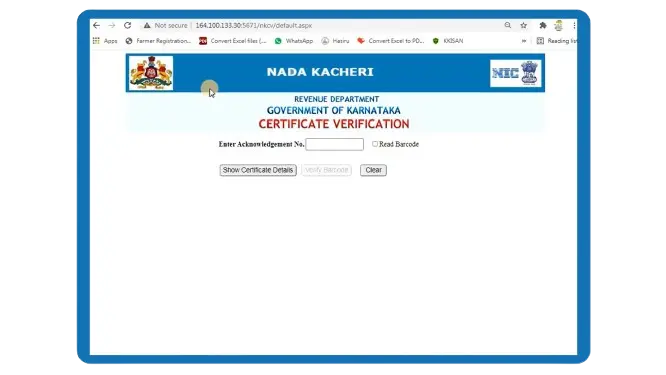Open the Convert Excel to PD... bookmark
666x375 pixels.
(x=391, y=41)
